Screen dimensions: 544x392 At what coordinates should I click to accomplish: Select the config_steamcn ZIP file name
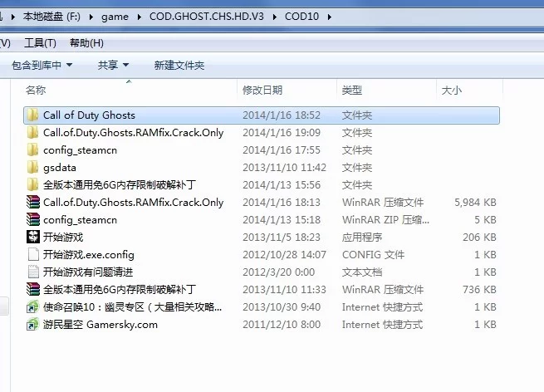tap(80, 220)
